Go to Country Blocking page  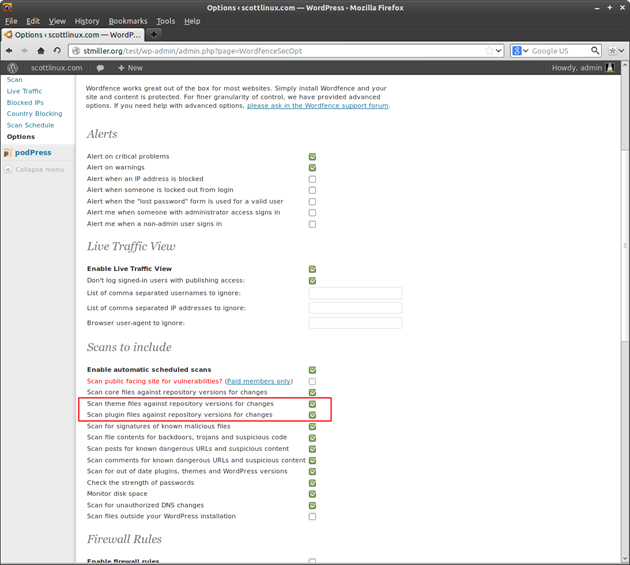pos(34,114)
